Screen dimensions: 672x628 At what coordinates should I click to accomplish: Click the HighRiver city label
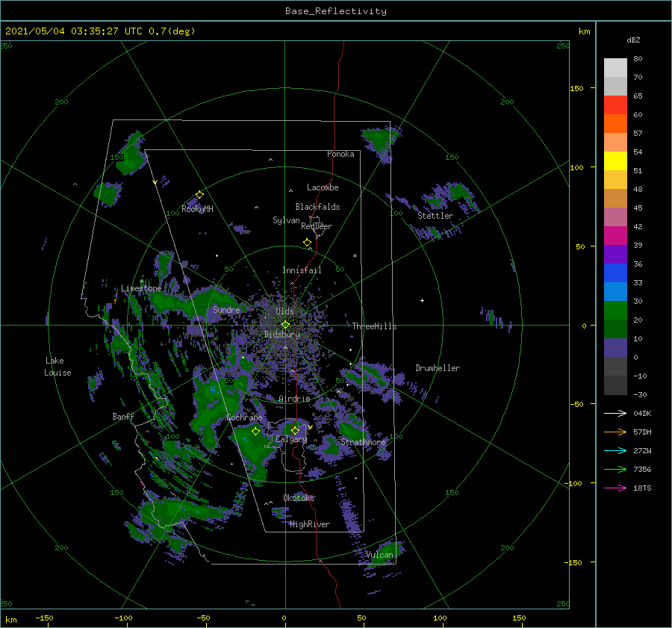point(310,524)
